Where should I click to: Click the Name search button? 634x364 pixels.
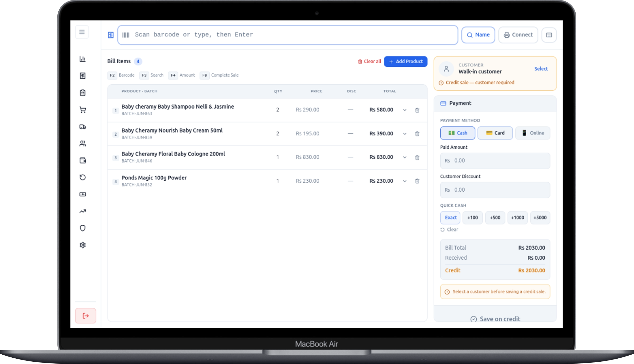tap(478, 35)
